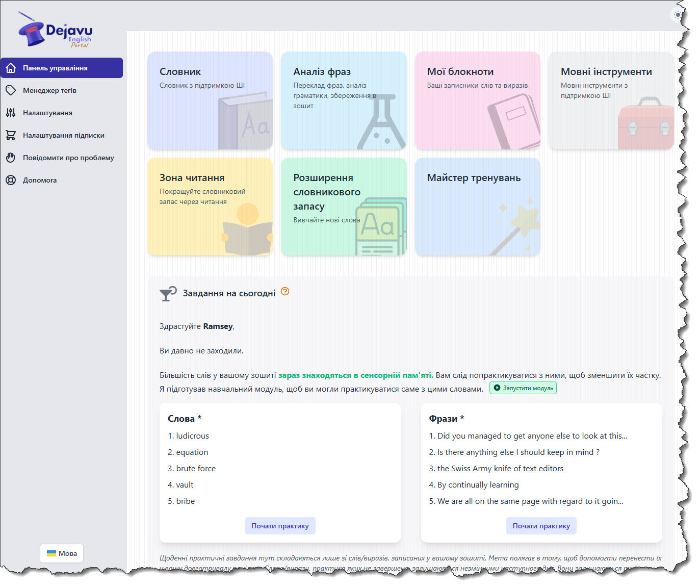Open the Майстер тренувань card
Viewport: 700px width, 588px height.
477,207
